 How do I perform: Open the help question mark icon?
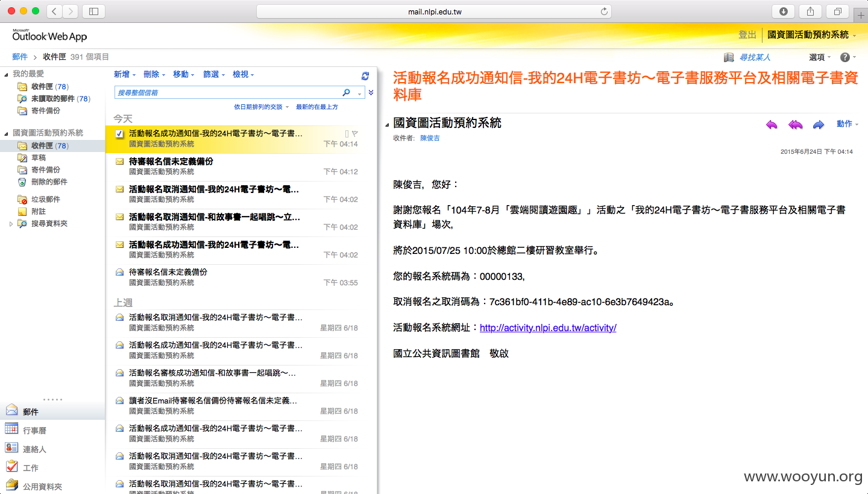[845, 57]
